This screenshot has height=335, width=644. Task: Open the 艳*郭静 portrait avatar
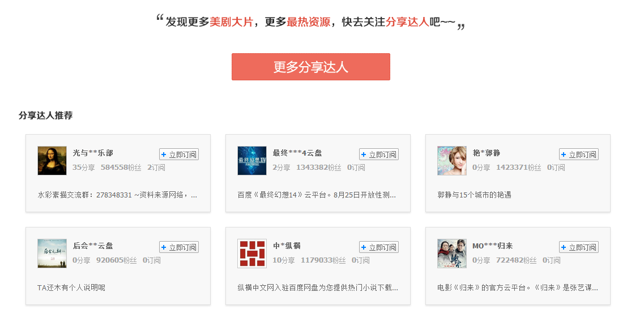[452, 161]
